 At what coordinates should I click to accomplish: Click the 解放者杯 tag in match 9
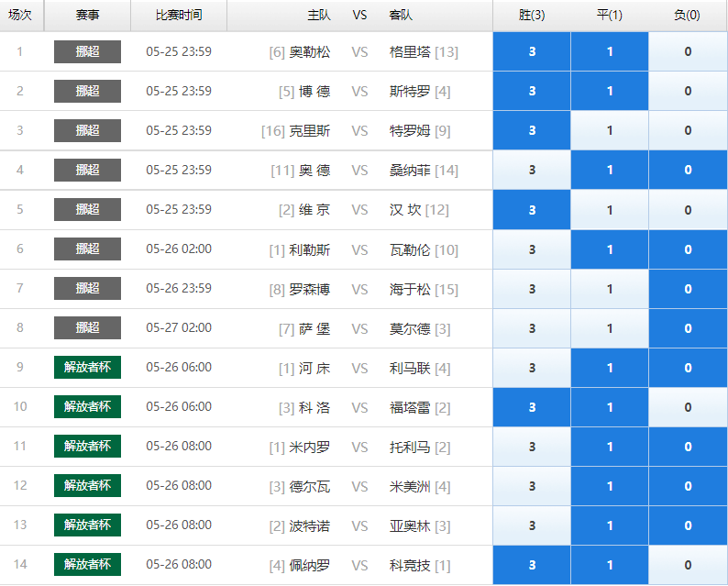click(87, 368)
